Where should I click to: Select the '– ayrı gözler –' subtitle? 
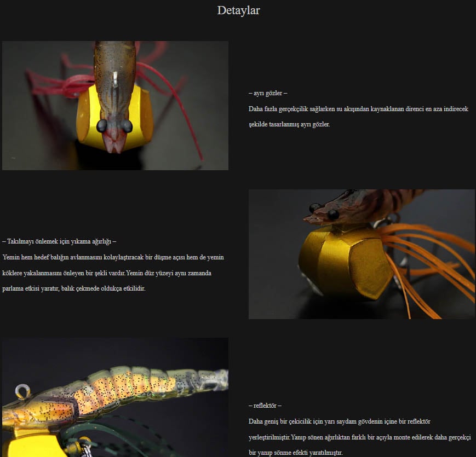268,93
